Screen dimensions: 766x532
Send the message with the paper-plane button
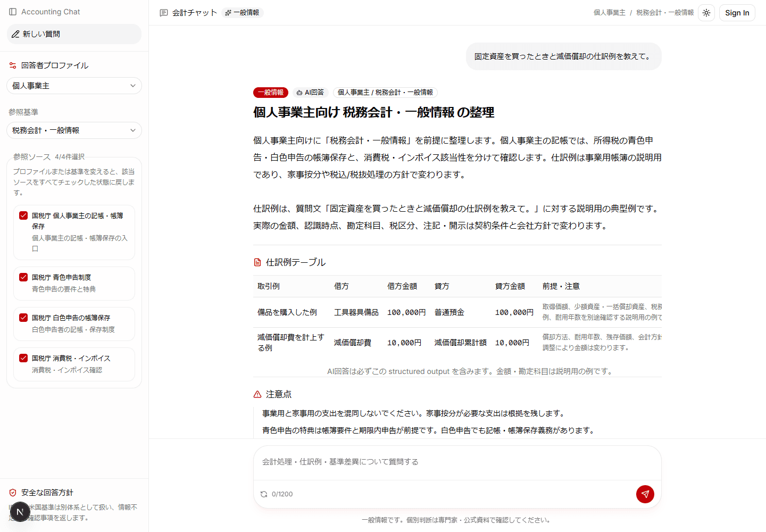click(x=645, y=494)
